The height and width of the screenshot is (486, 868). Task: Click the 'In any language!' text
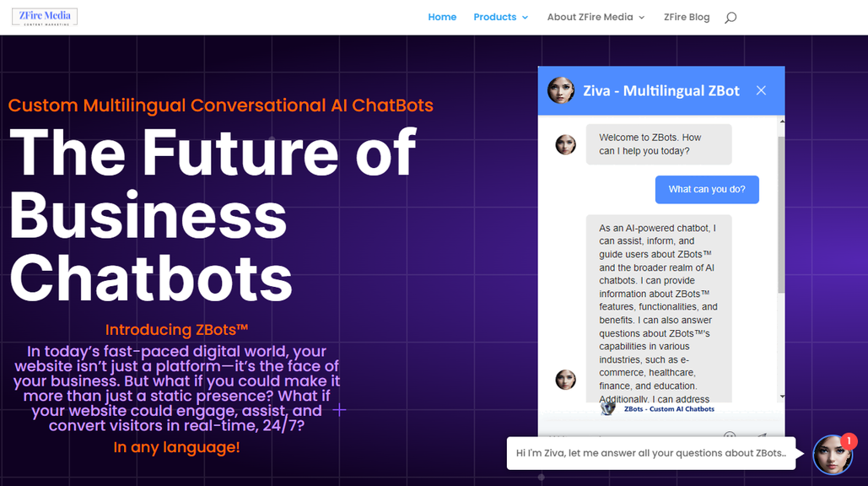pos(176,447)
